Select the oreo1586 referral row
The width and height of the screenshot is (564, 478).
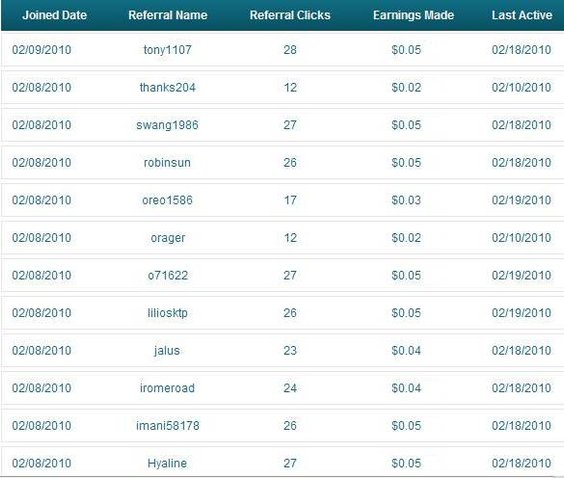282,200
